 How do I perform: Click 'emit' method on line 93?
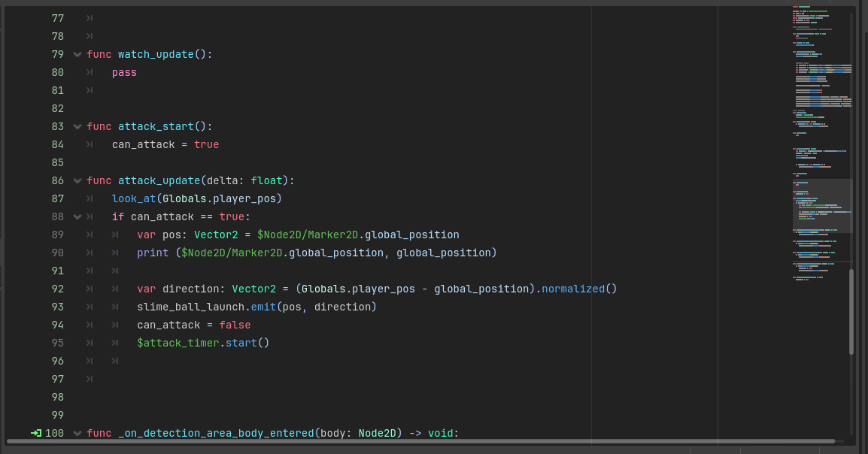click(x=263, y=307)
